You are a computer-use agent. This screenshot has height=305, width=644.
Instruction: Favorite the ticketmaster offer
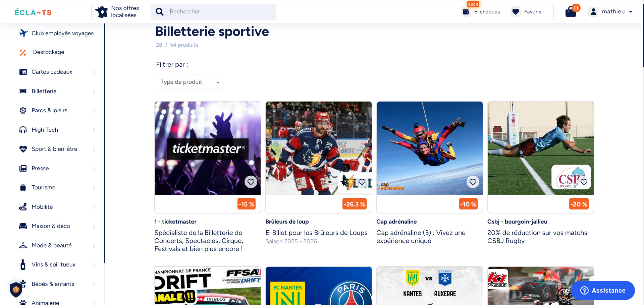click(251, 182)
